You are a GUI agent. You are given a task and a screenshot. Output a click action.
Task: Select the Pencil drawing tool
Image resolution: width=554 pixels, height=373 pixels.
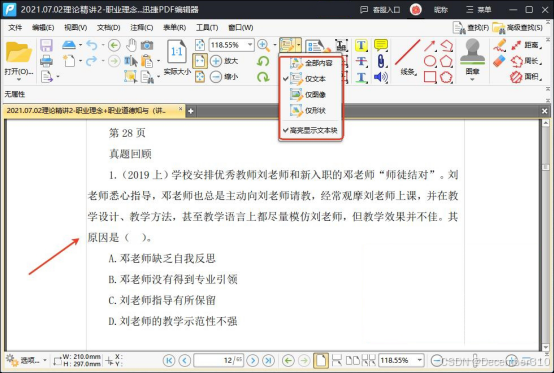499,45
